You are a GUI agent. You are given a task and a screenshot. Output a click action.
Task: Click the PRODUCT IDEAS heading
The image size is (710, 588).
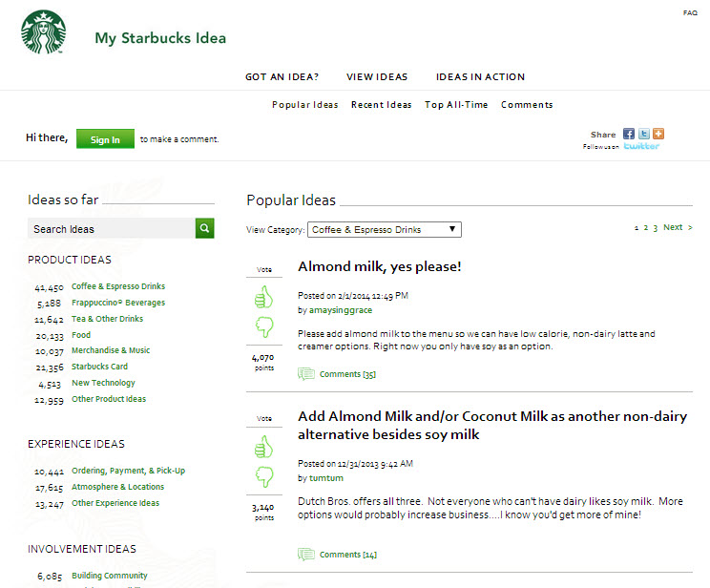pyautogui.click(x=70, y=260)
